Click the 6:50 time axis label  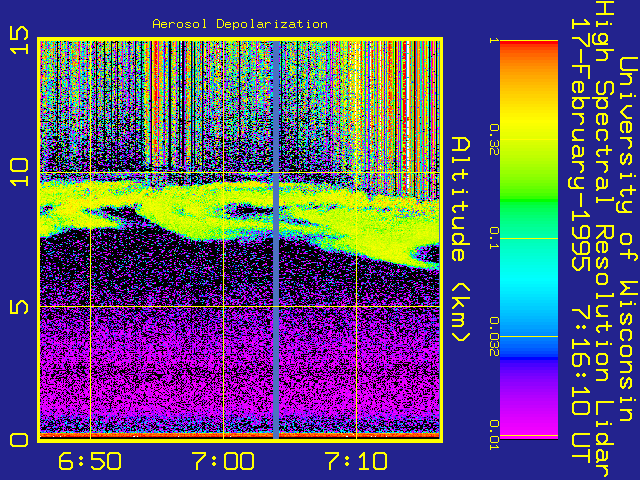(x=90, y=461)
